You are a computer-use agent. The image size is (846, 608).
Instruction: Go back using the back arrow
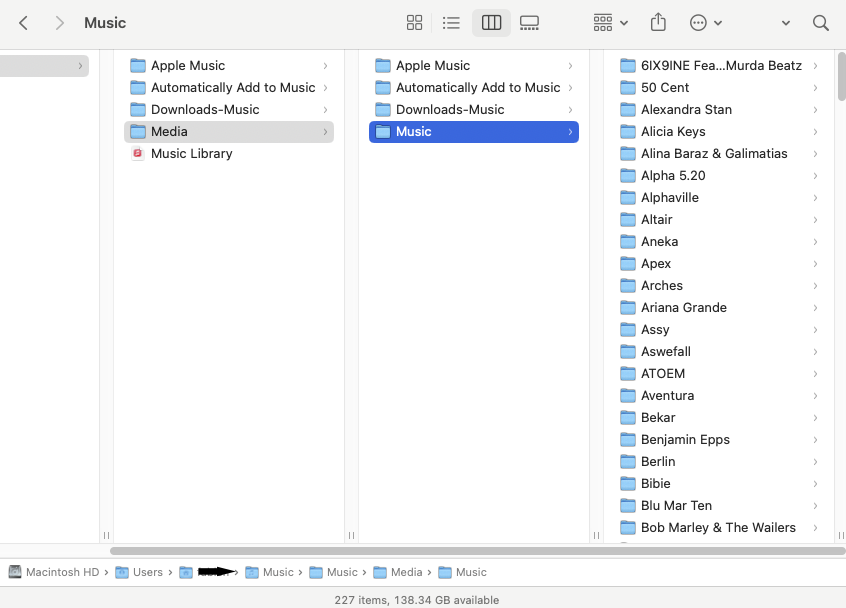point(23,23)
